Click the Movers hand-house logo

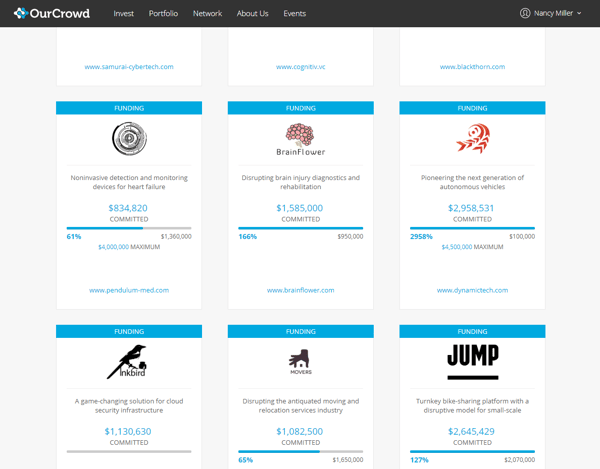(x=301, y=362)
